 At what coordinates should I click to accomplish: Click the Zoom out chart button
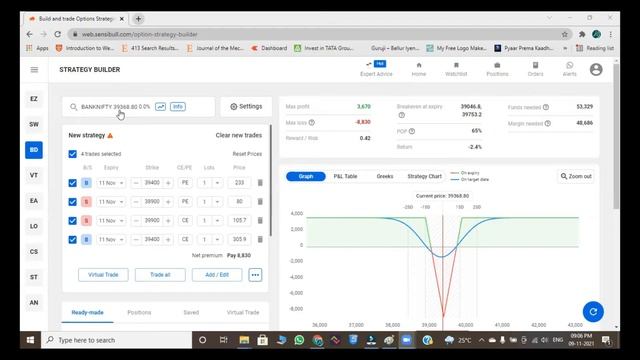tap(576, 176)
